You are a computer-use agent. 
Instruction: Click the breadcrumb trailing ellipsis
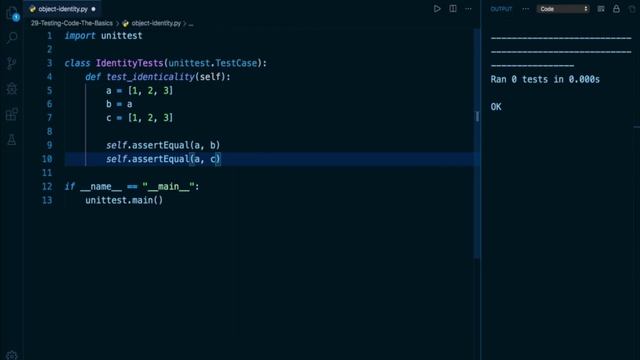pyautogui.click(x=191, y=24)
